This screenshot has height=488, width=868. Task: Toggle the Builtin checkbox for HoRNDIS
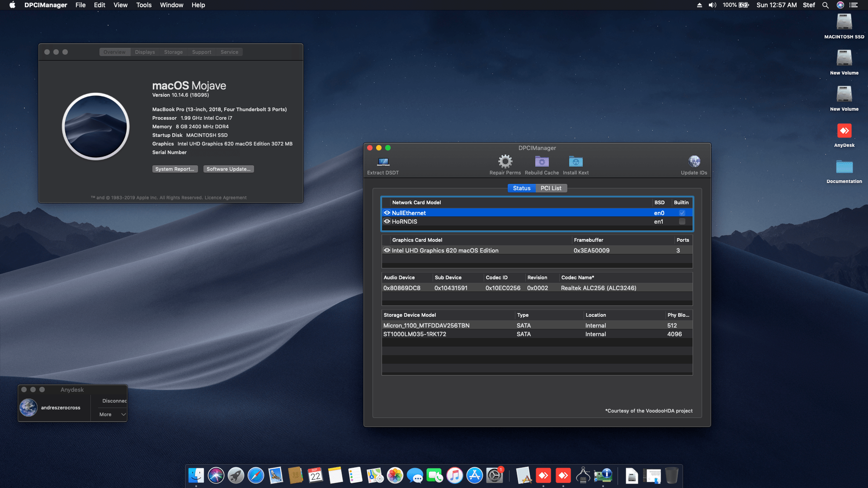682,221
